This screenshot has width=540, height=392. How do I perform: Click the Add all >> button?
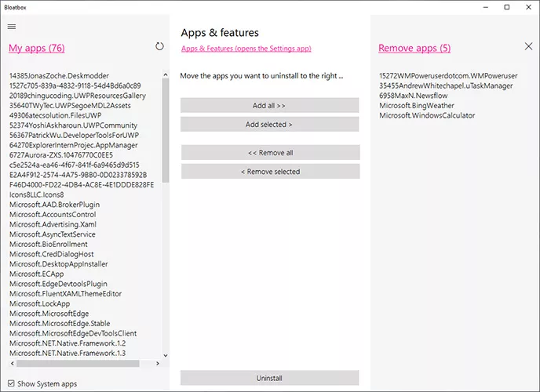270,106
